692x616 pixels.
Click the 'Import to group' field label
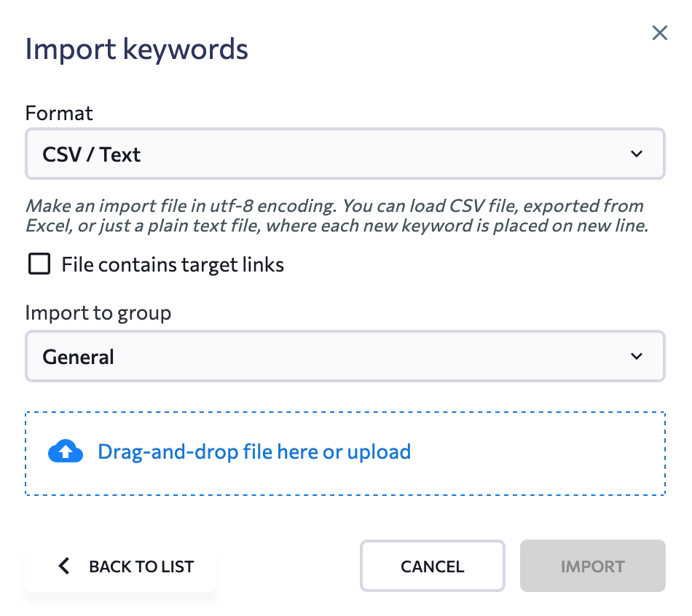tap(98, 313)
